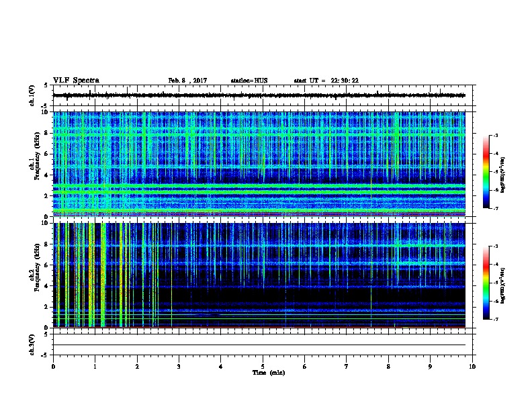Viewport: 532px width, 411px height.
Task: Click the ch.2 spectrogram color scale bar
Action: tap(486, 283)
